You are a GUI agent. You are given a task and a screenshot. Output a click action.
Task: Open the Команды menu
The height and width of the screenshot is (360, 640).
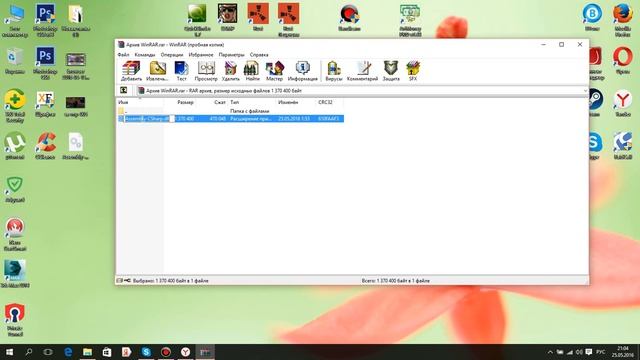point(145,55)
